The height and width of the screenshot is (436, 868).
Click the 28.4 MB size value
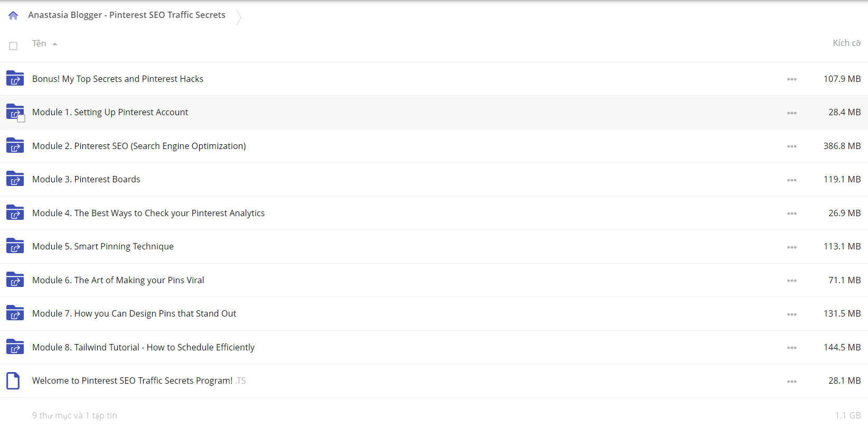tap(844, 112)
